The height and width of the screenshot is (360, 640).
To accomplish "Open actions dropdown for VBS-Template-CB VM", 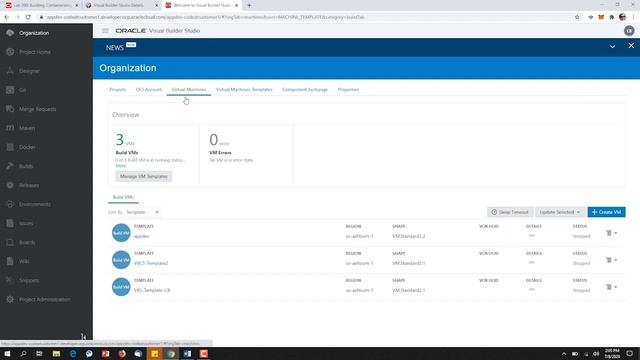I will [611, 287].
